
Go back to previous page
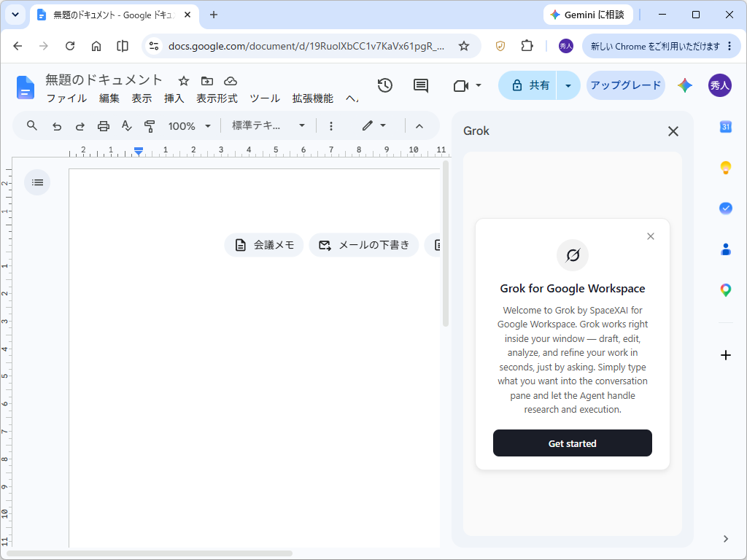(18, 46)
